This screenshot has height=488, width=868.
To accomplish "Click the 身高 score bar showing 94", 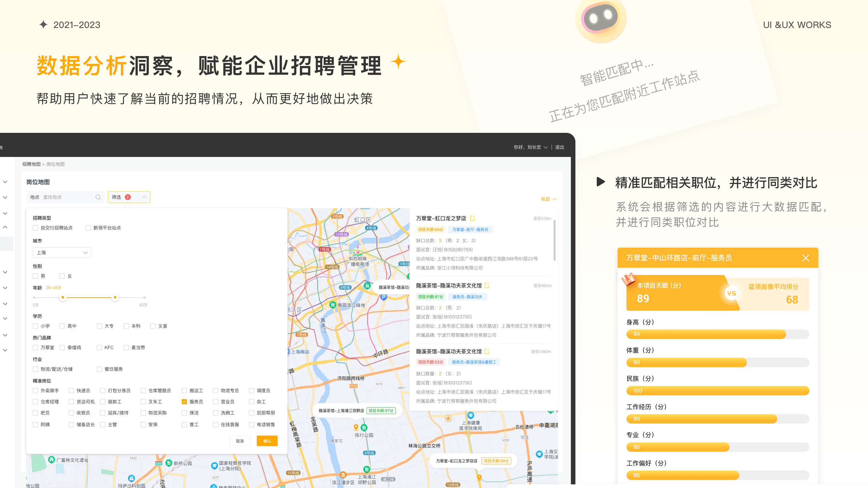I will click(718, 334).
